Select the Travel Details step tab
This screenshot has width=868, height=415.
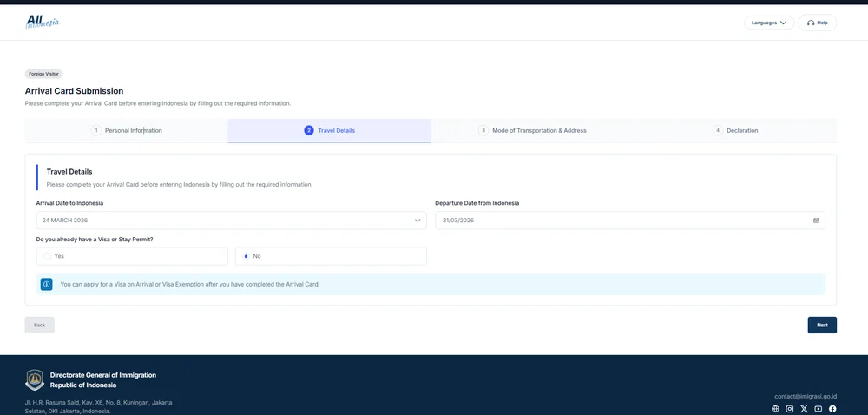(329, 131)
